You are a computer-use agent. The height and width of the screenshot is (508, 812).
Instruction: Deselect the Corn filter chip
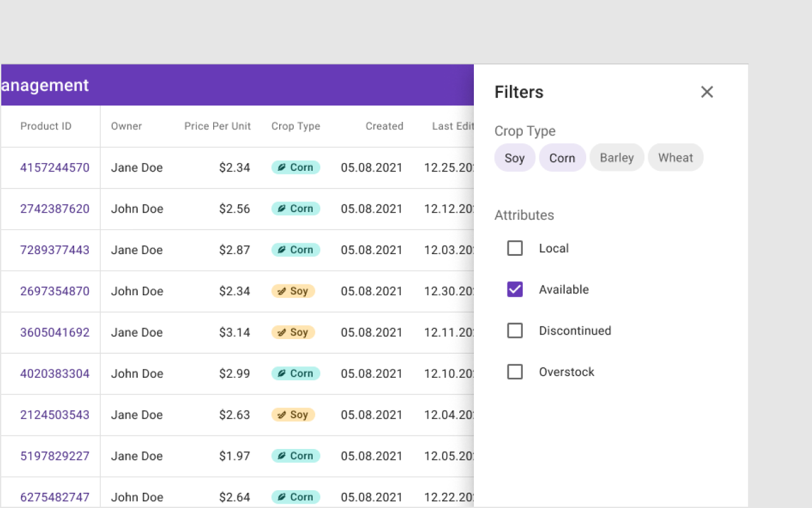(x=562, y=158)
